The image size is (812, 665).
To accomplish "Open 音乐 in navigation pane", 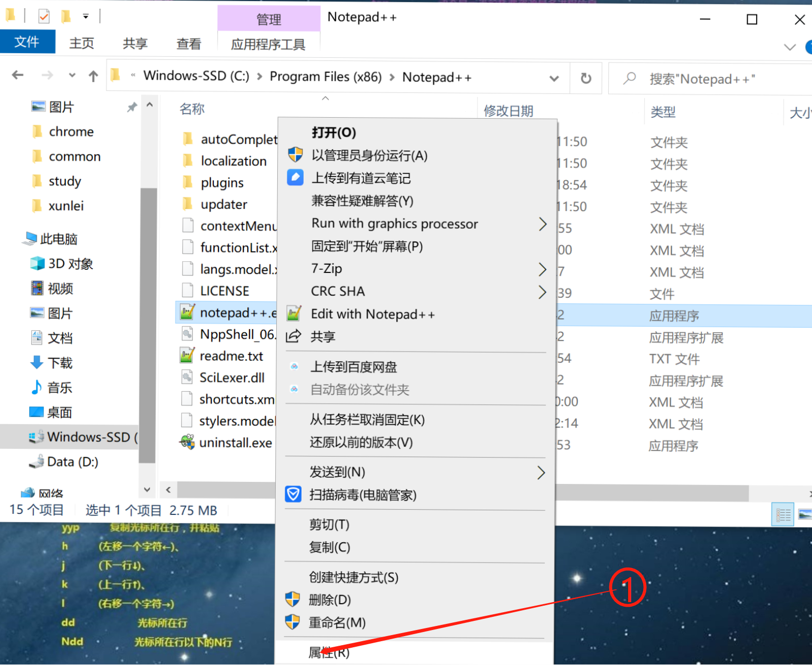I will 51,387.
